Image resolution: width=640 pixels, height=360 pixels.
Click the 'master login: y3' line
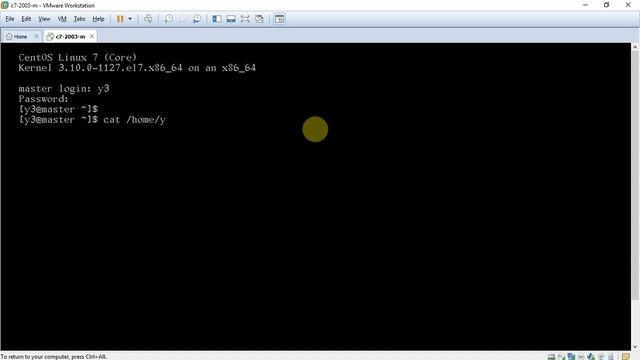coord(64,89)
